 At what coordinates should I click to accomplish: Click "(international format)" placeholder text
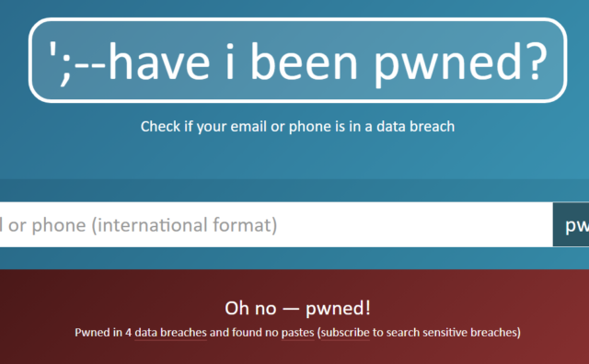tap(184, 225)
